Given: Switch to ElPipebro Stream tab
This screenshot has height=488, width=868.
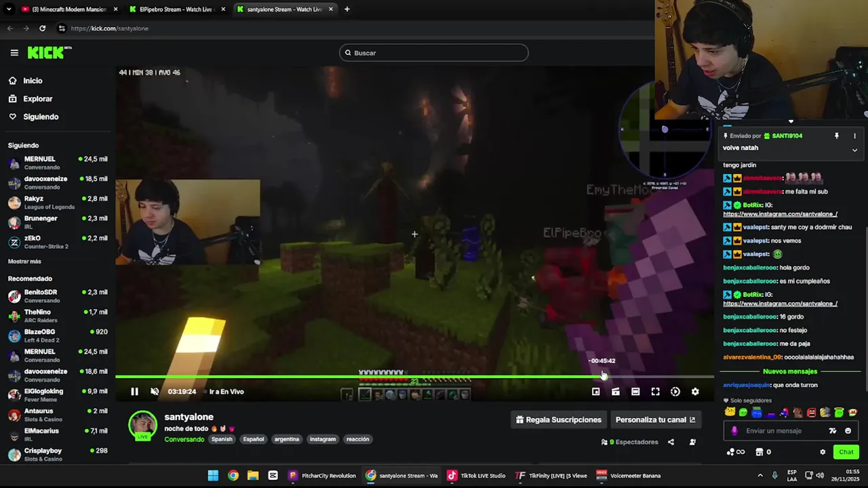Looking at the screenshot, I should coord(176,9).
